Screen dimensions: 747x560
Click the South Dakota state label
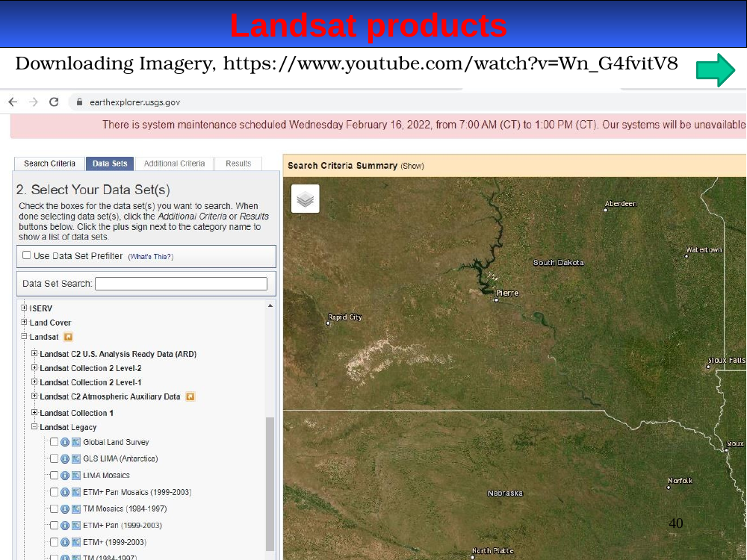[558, 263]
